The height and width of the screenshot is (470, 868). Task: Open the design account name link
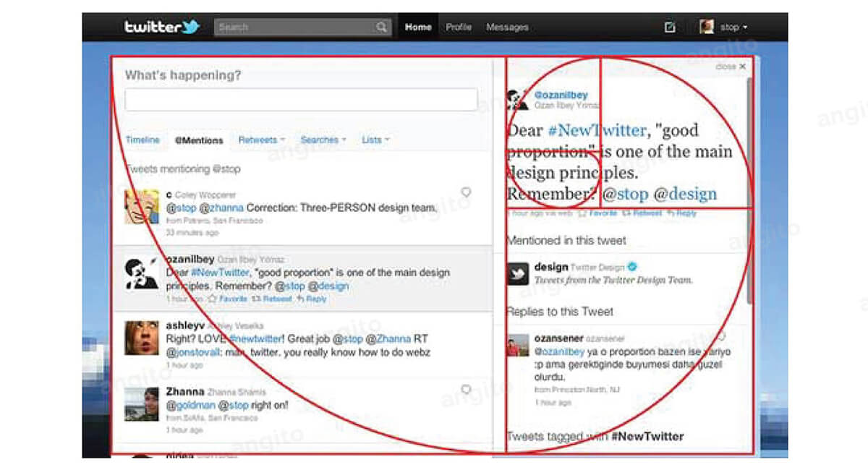click(551, 267)
